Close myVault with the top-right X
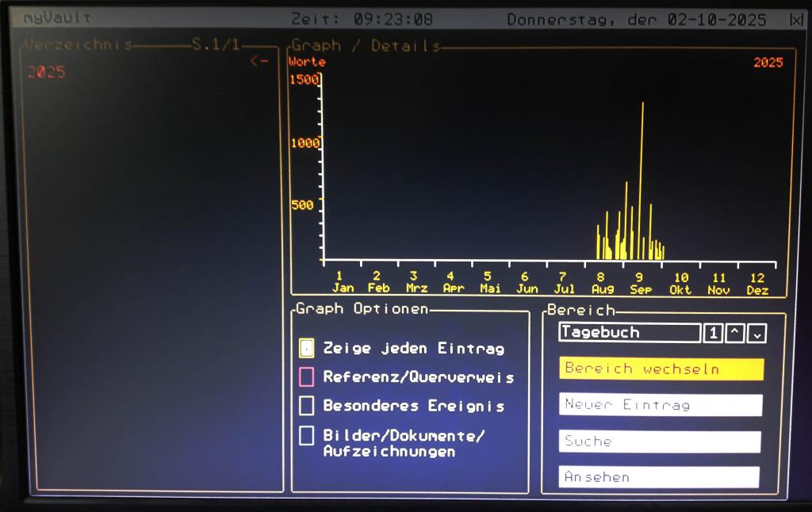This screenshot has height=512, width=812. [x=795, y=20]
